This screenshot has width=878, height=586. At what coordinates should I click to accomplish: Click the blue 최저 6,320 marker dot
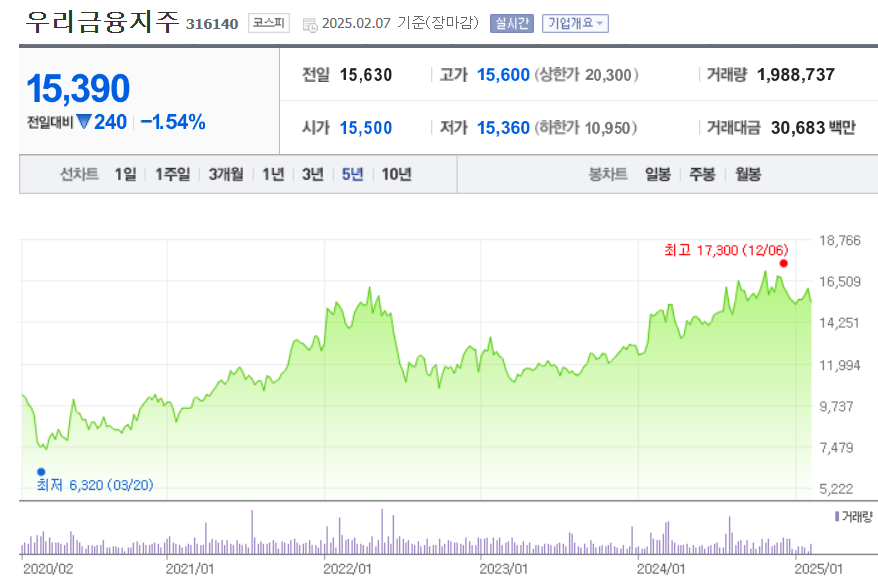(41, 472)
